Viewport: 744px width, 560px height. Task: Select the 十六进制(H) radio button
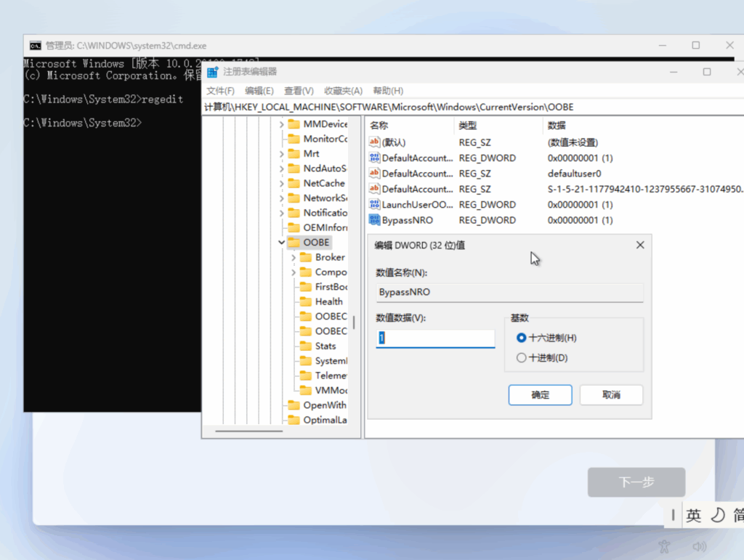pos(521,338)
